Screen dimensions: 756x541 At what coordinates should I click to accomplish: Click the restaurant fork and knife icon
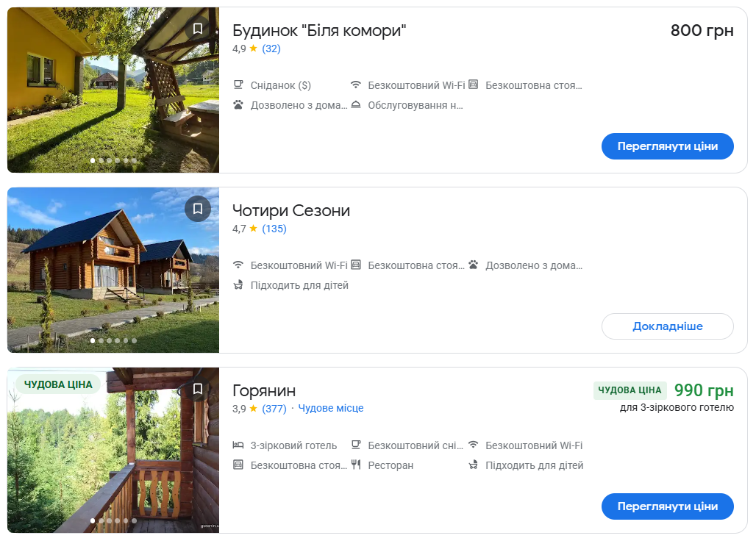pyautogui.click(x=356, y=465)
